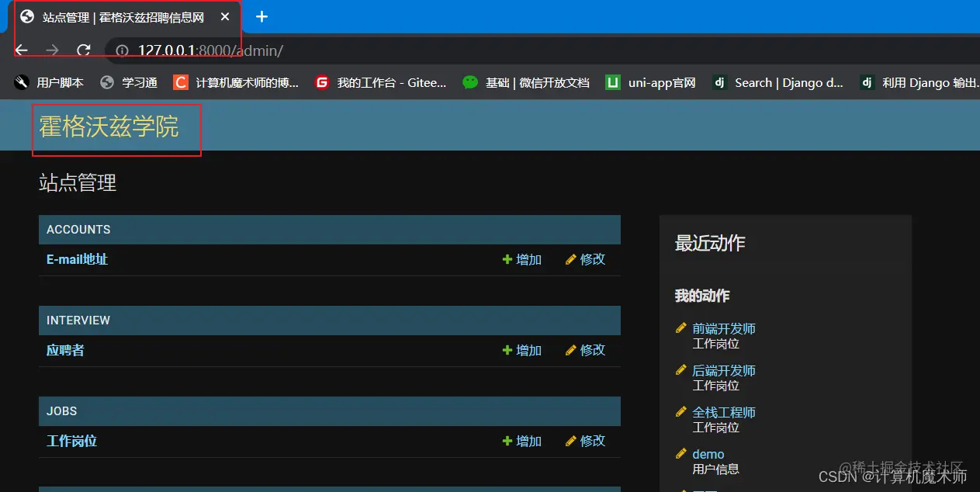Viewport: 980px width, 492px height.
Task: Click the 站点管理 page heading
Action: pyautogui.click(x=78, y=183)
